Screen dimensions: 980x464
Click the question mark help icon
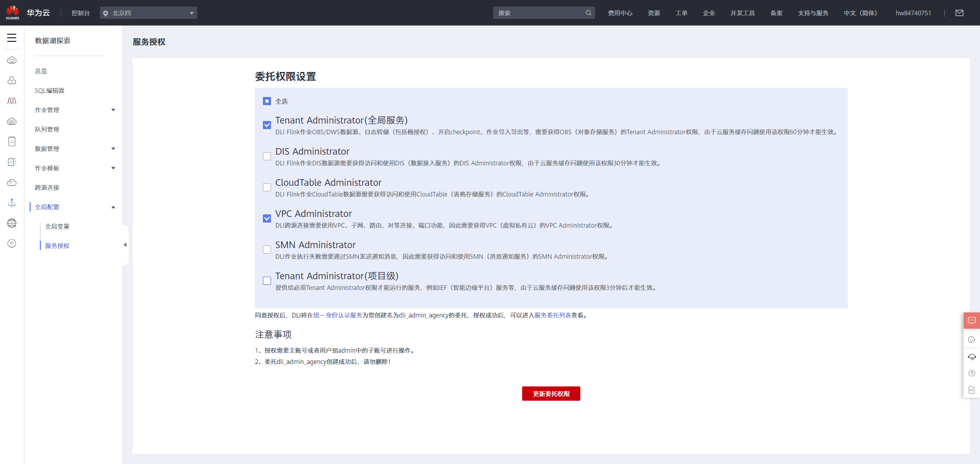(972, 373)
